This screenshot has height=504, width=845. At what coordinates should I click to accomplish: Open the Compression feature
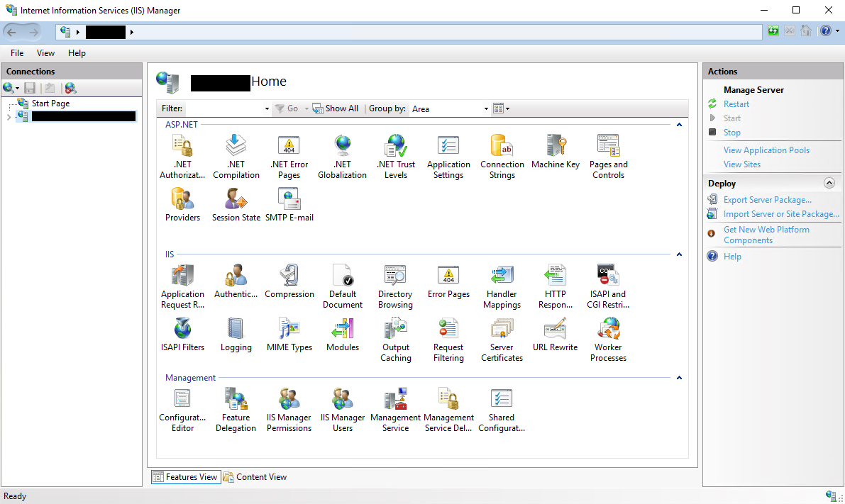point(289,281)
